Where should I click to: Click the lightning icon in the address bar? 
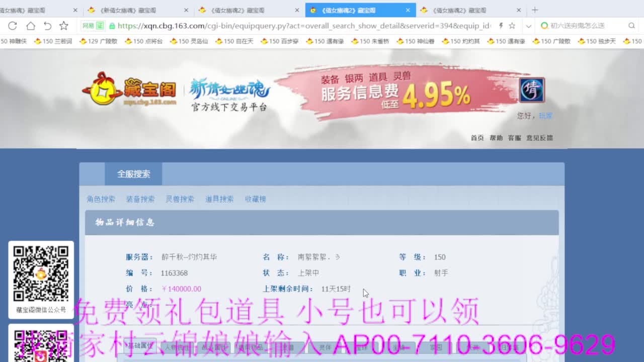(x=501, y=25)
